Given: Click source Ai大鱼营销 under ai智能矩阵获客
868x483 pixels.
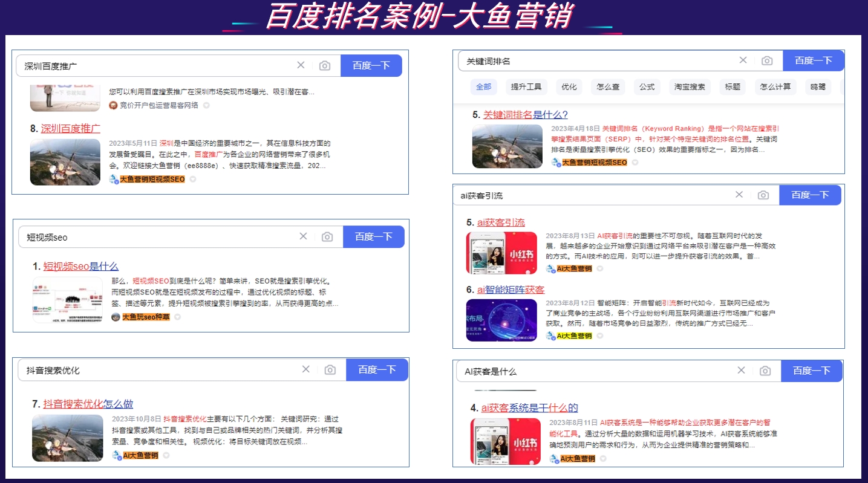Looking at the screenshot, I should (x=574, y=336).
